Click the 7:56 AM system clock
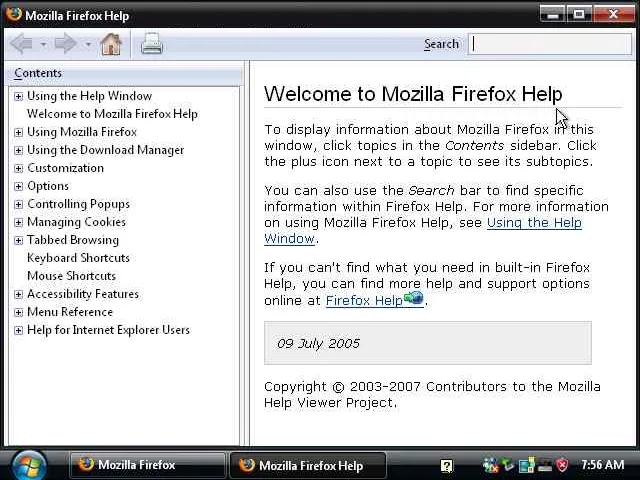This screenshot has width=640, height=480. tap(602, 465)
